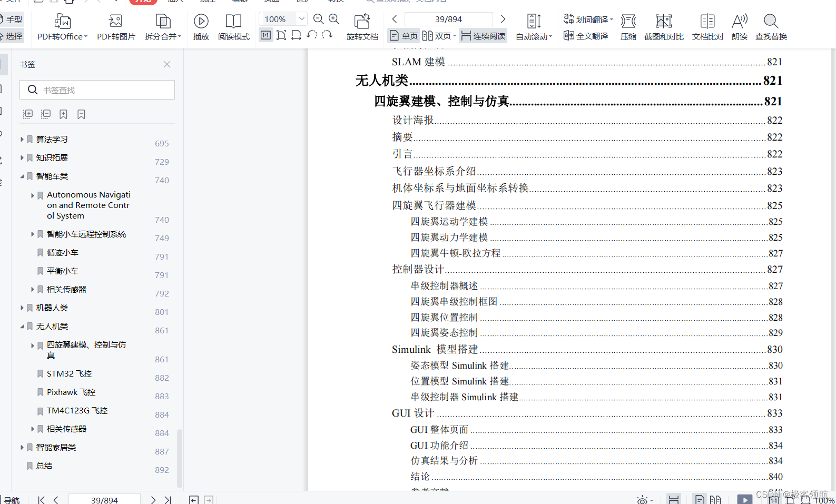Fit the page to the window
The image size is (836, 504).
coord(281,35)
